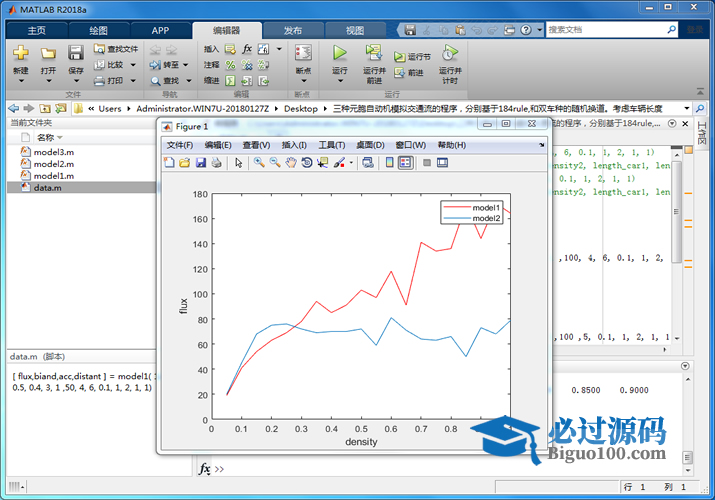
Task: Click the back navigation arrow in address bar
Action: (x=14, y=108)
